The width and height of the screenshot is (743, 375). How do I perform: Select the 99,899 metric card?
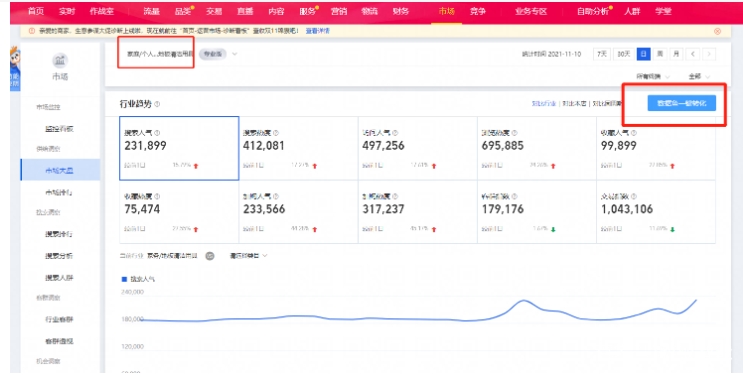click(x=656, y=148)
